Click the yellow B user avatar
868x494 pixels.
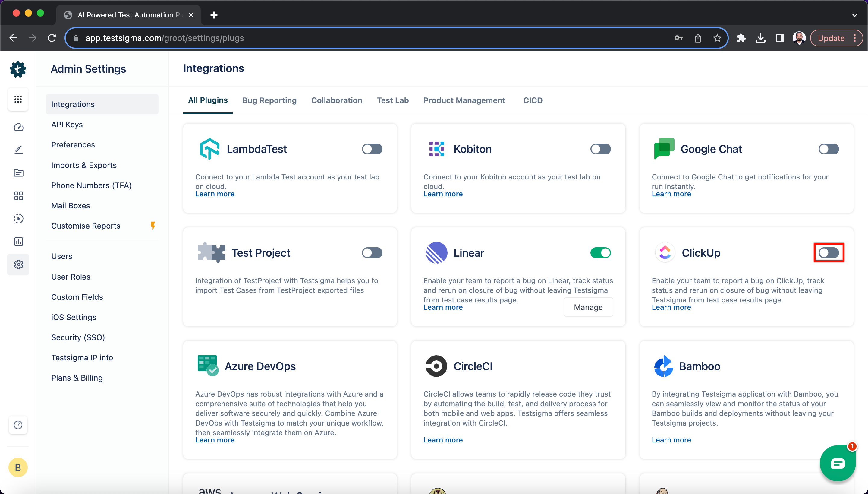click(x=18, y=467)
